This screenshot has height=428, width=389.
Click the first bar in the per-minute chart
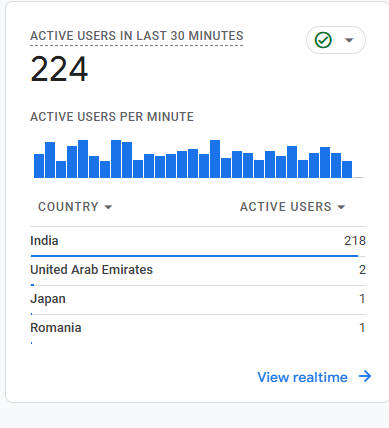pos(39,166)
